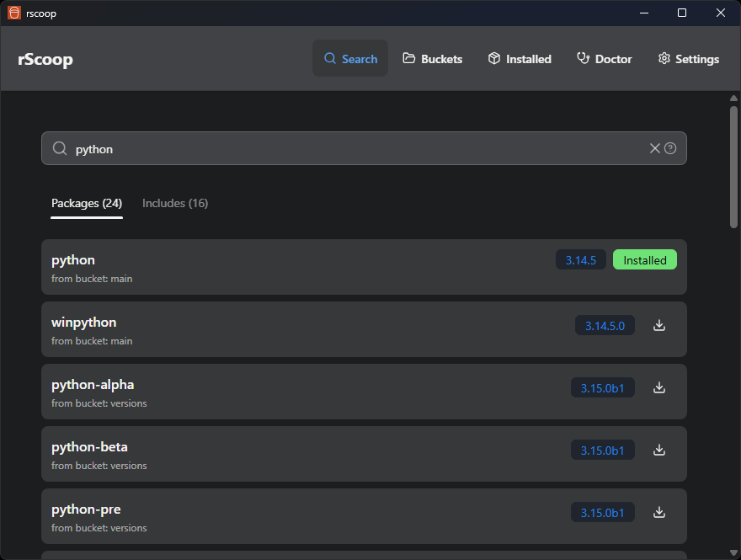The height and width of the screenshot is (560, 741).
Task: Click python-alpha's 3.15.0b1 version badge
Action: [603, 388]
